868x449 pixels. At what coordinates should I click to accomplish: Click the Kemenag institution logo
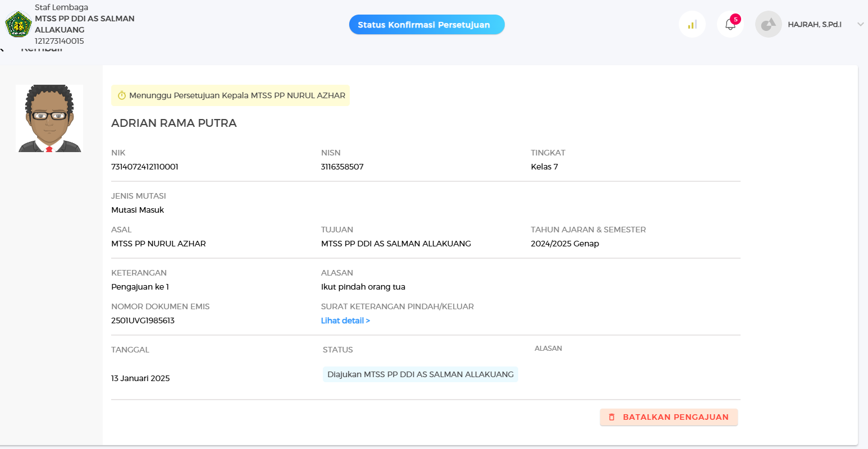(19, 24)
